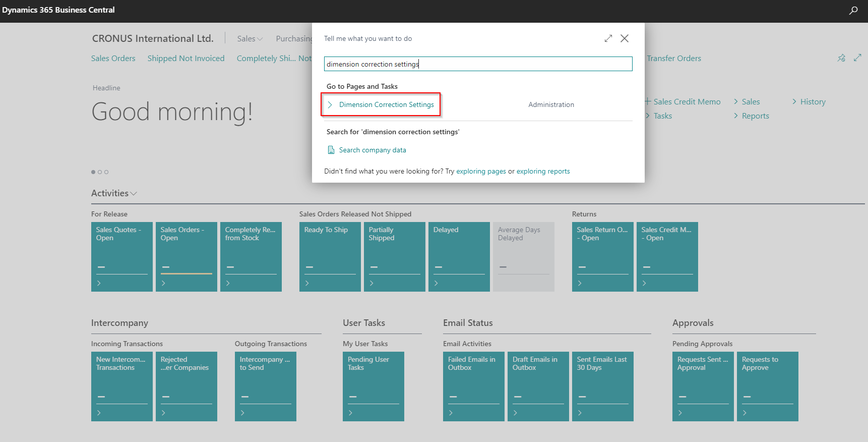868x442 pixels.
Task: Click chevron on Failed Emails in Outbox tile
Action: tap(451, 413)
